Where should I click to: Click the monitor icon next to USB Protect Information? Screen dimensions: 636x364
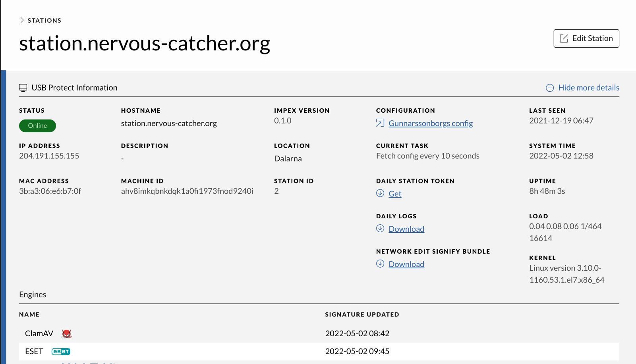23,88
